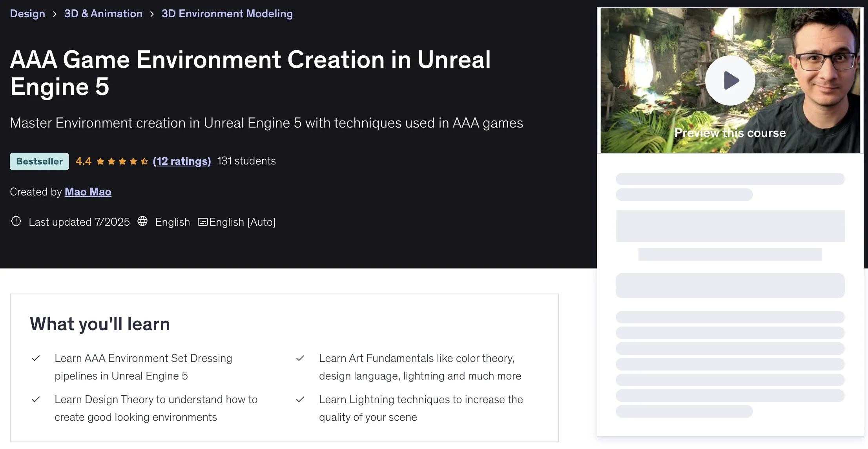Click the chevron after the Design breadcrumb
The width and height of the screenshot is (868, 449).
pos(55,14)
